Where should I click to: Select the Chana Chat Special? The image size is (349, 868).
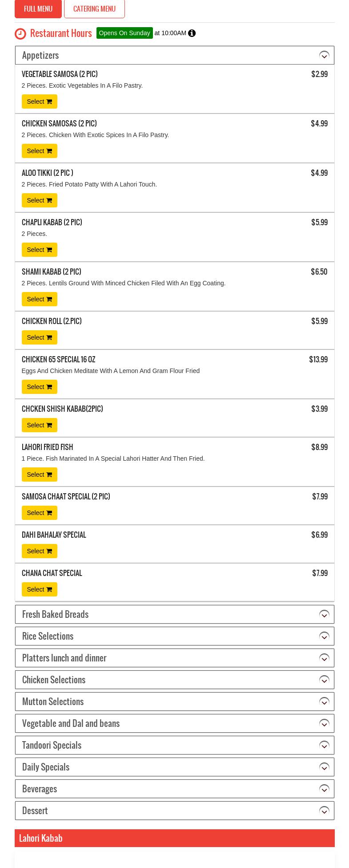click(39, 589)
